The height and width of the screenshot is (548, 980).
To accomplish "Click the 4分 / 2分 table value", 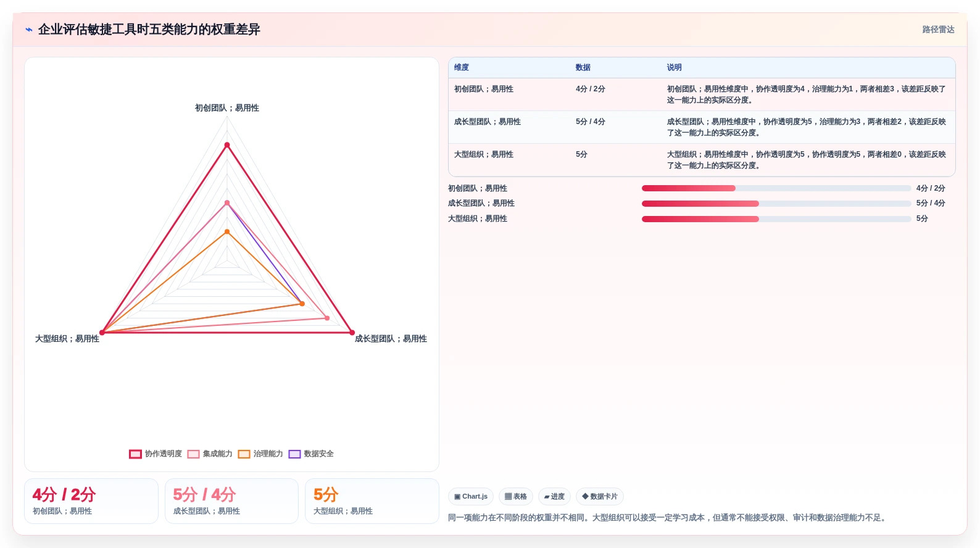I will point(591,89).
